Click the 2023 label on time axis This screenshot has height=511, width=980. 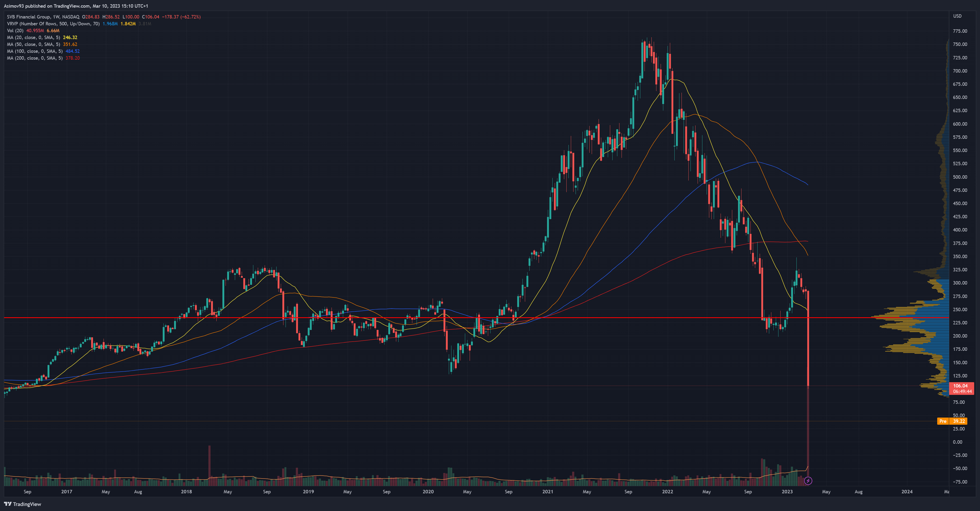(x=787, y=492)
